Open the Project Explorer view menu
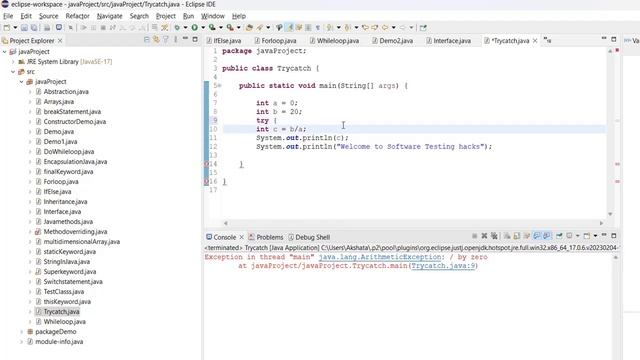Screen dimensions: 640x360 [x=176, y=40]
